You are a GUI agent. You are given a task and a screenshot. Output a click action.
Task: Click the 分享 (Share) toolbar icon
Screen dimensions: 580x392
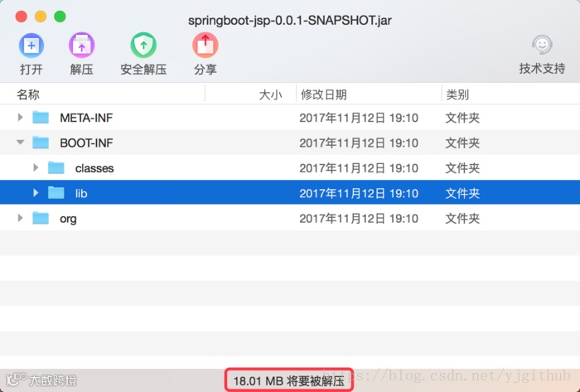pyautogui.click(x=205, y=46)
